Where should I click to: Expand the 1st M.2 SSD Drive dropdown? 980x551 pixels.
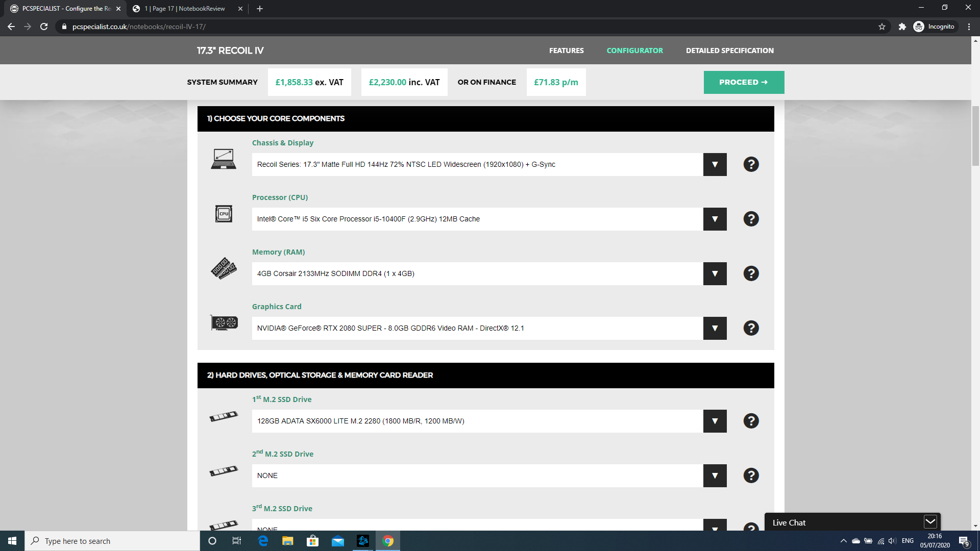click(x=715, y=421)
